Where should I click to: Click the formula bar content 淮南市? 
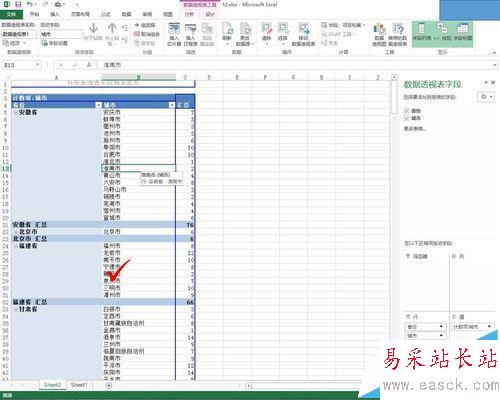[112, 65]
